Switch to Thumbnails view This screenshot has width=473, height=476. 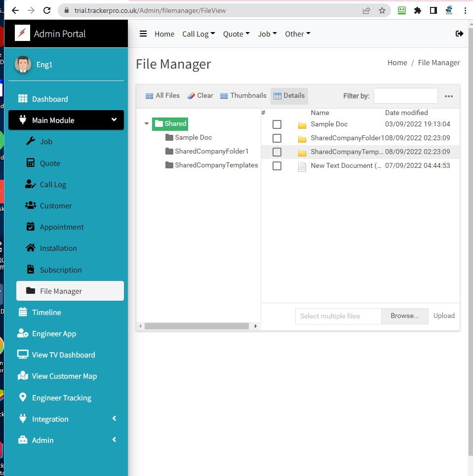point(243,96)
